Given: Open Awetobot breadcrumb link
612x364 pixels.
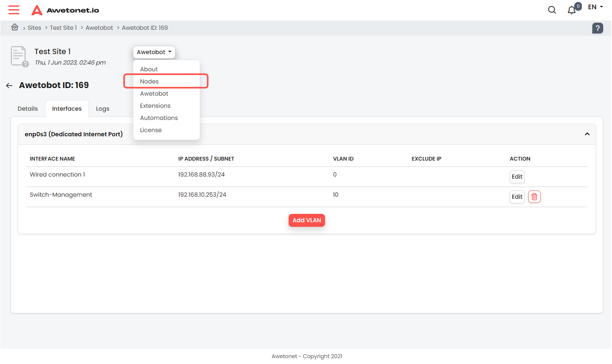Looking at the screenshot, I should (x=99, y=28).
